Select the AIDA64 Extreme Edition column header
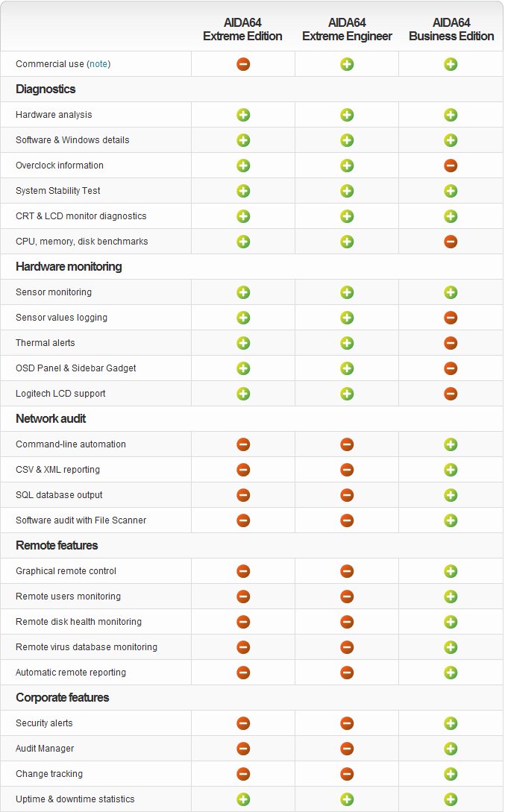The width and height of the screenshot is (505, 812). pos(243,29)
